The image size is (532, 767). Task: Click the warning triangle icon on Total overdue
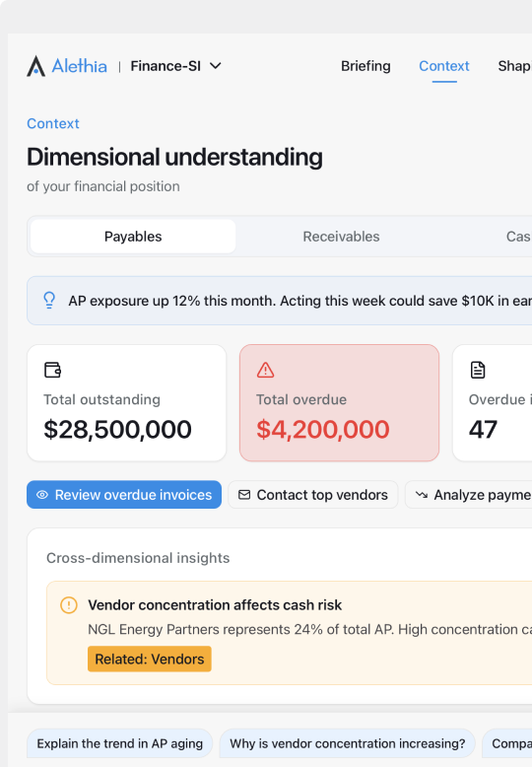pos(266,370)
